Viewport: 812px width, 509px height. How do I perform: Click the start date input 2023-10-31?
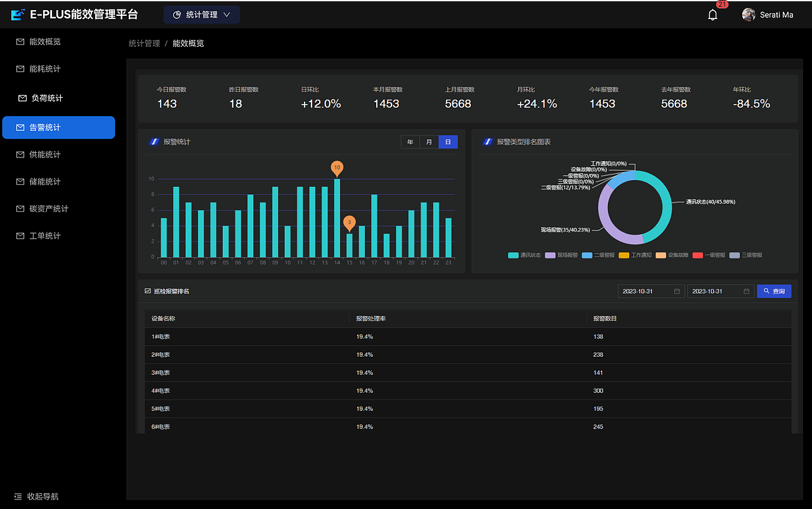pos(651,291)
